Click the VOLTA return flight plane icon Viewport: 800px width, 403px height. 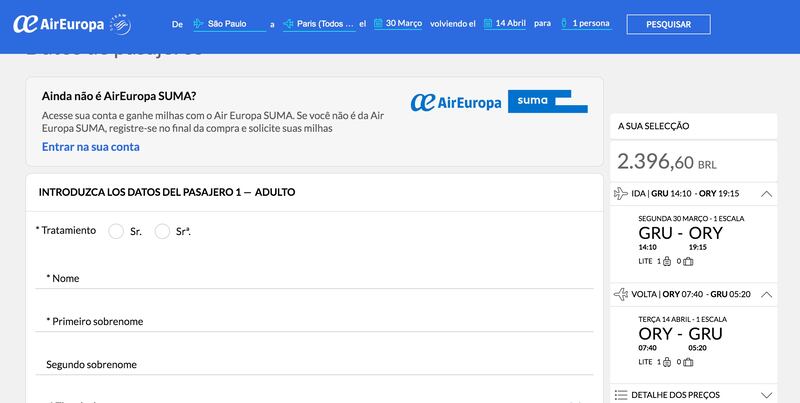pos(623,295)
